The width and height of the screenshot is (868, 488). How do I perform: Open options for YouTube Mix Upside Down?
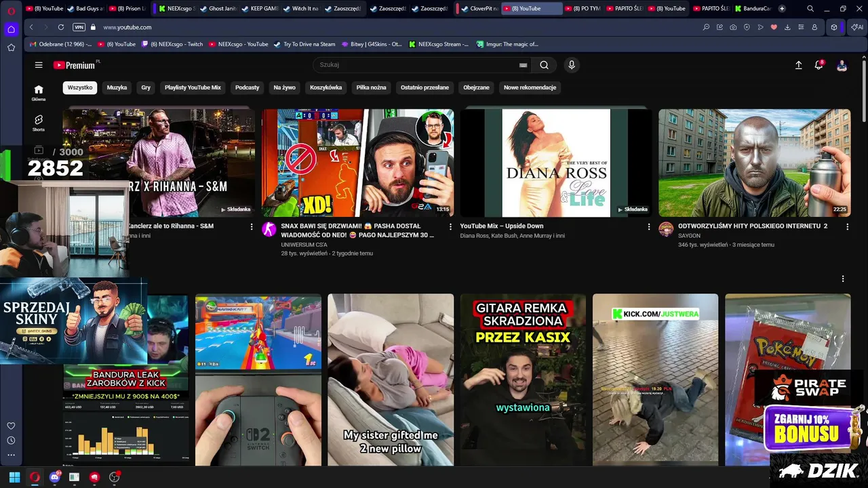click(x=648, y=227)
